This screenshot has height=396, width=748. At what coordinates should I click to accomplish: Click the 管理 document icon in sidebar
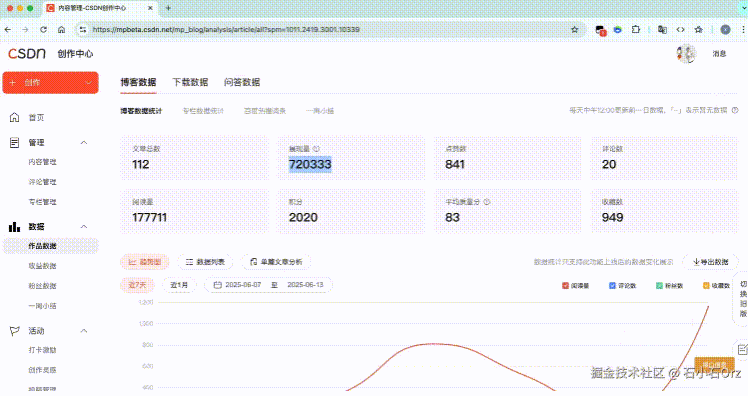click(15, 142)
